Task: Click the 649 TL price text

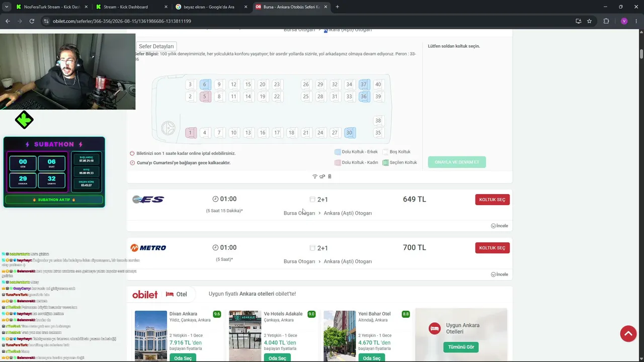Action: tap(415, 199)
